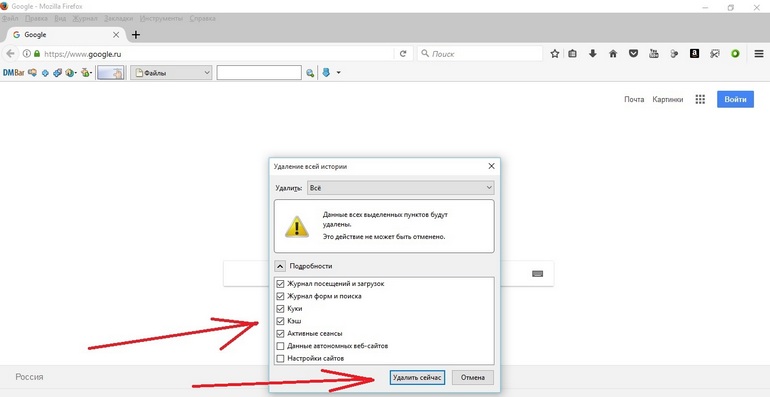Select the Google browser tab
770x397 pixels.
66,34
